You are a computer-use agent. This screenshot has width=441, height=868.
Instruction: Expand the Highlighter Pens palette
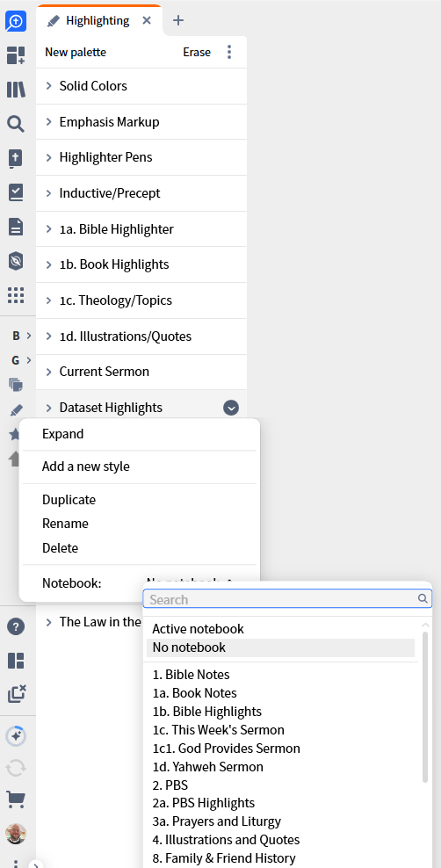(141, 157)
